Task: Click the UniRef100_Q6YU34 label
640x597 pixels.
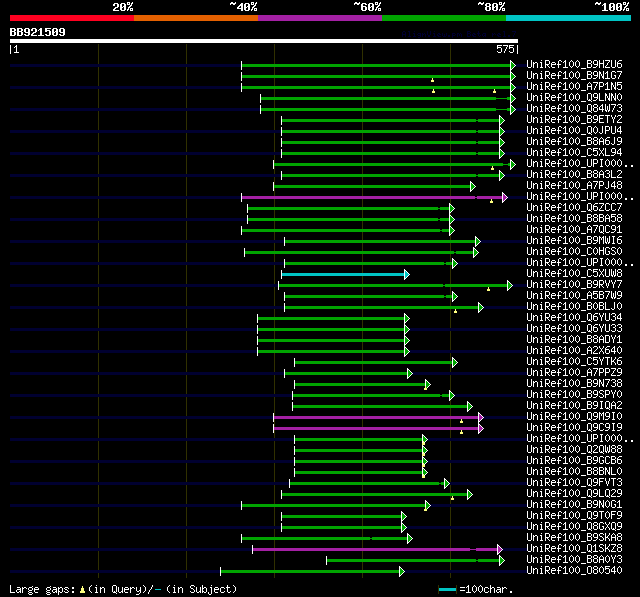Action: (x=574, y=318)
